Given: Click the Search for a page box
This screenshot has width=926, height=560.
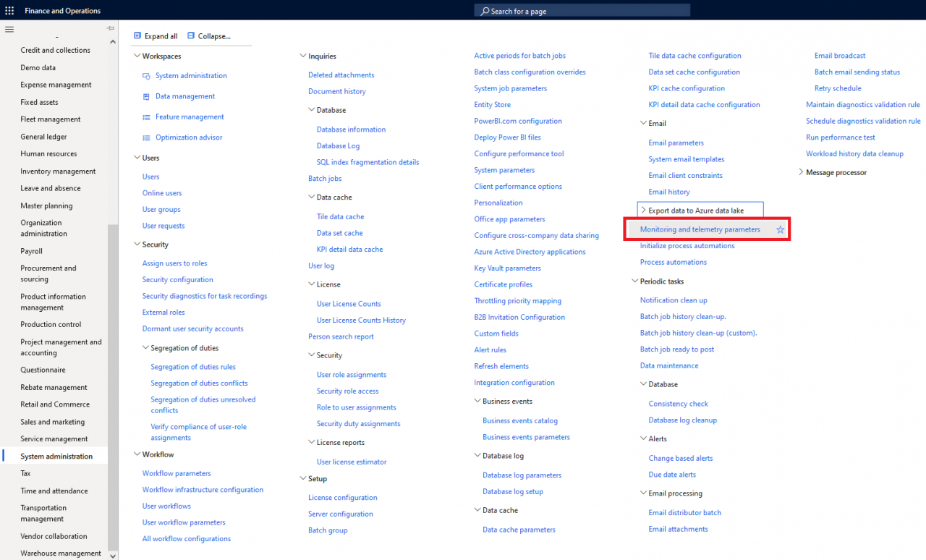Looking at the screenshot, I should click(582, 11).
